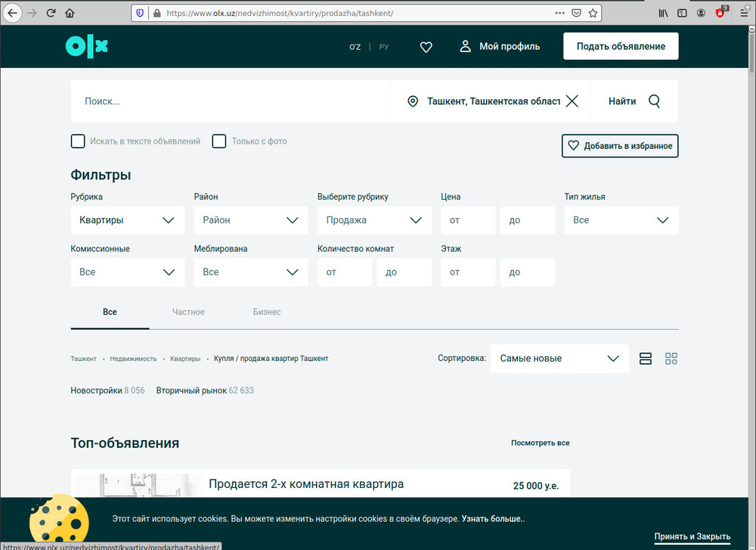Click Принять и Закрыть cookie button
Screen dimensions: 756x550
point(692,536)
